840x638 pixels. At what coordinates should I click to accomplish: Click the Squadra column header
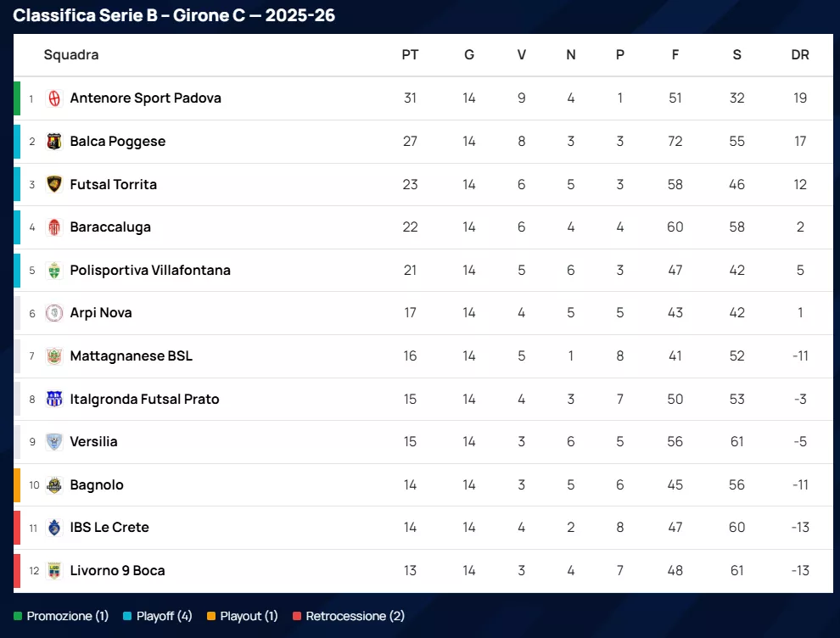coord(71,55)
